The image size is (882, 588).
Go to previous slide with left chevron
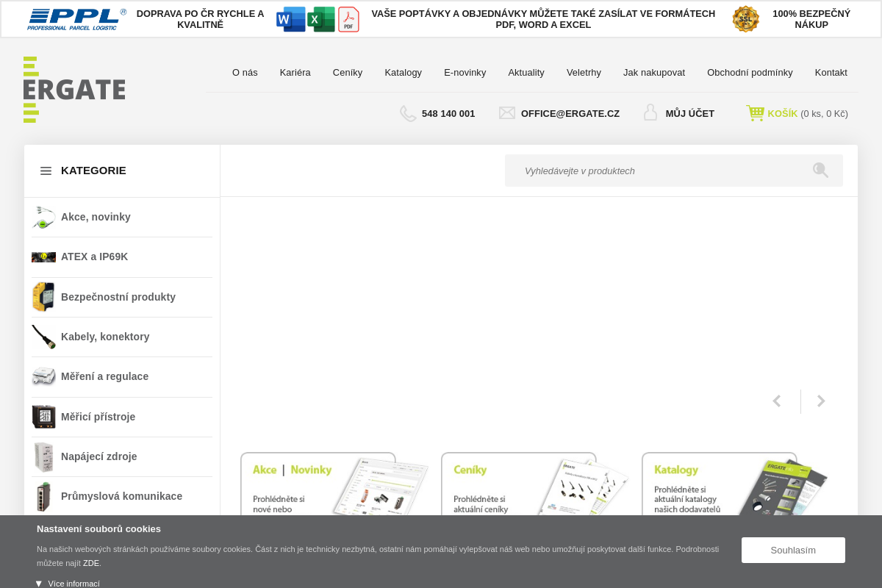click(x=776, y=401)
